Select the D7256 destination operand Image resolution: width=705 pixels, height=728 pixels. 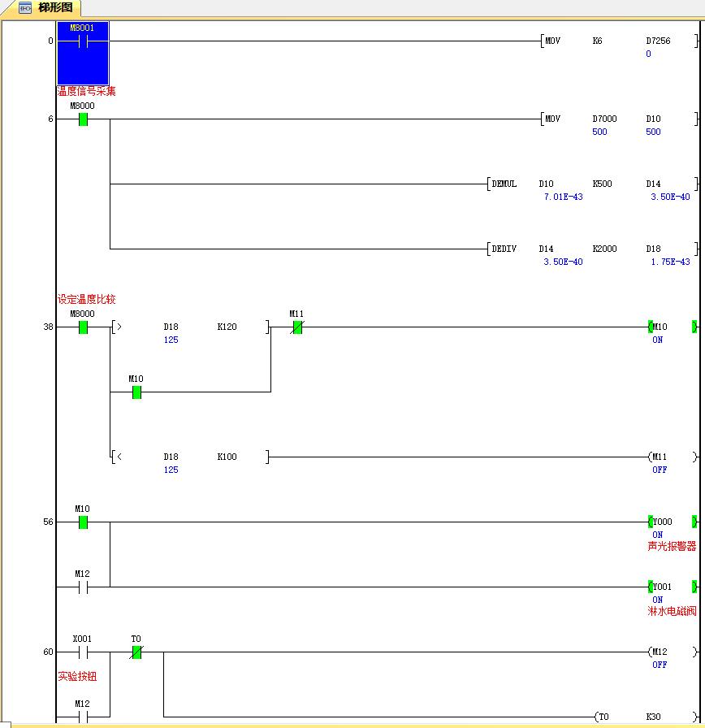[658, 41]
